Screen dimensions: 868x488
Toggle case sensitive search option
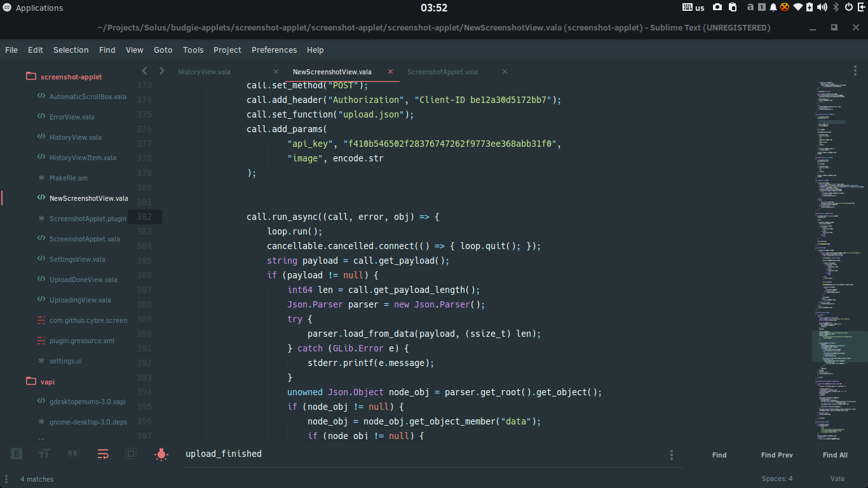[x=44, y=454]
